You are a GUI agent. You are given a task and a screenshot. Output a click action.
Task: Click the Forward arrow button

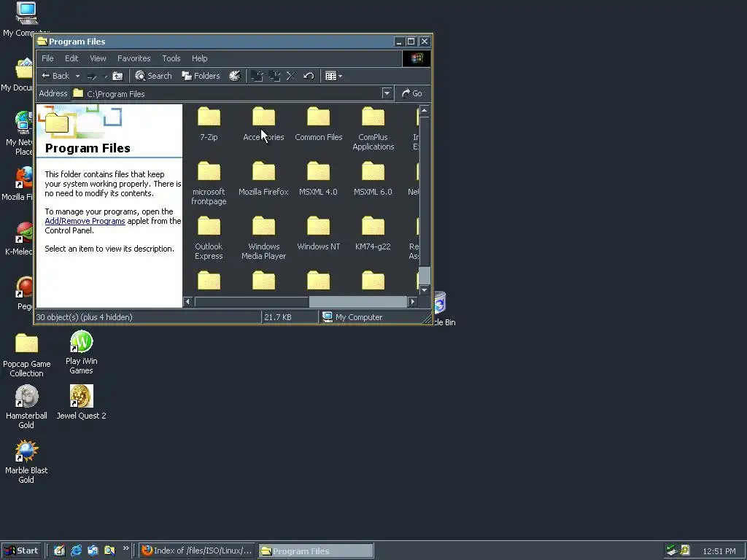click(x=92, y=76)
